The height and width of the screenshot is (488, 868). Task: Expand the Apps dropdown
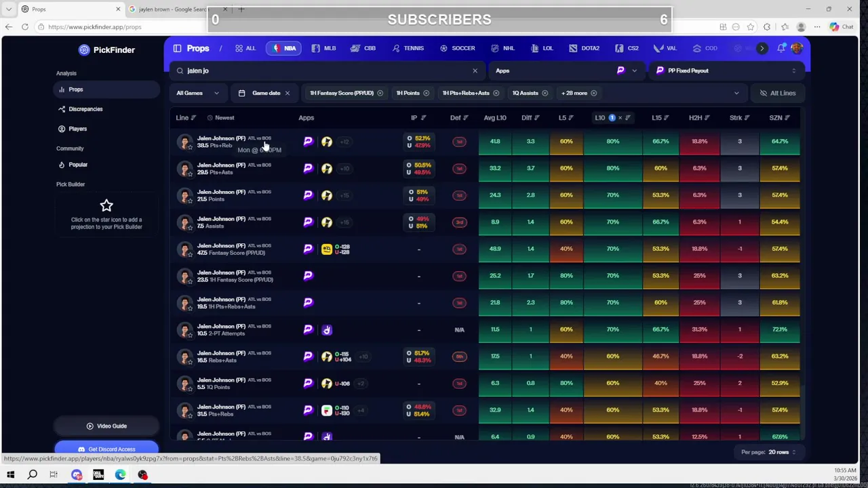(566, 70)
